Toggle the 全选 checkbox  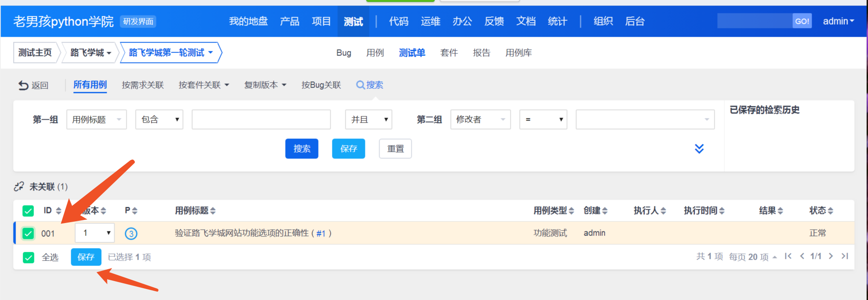[28, 257]
